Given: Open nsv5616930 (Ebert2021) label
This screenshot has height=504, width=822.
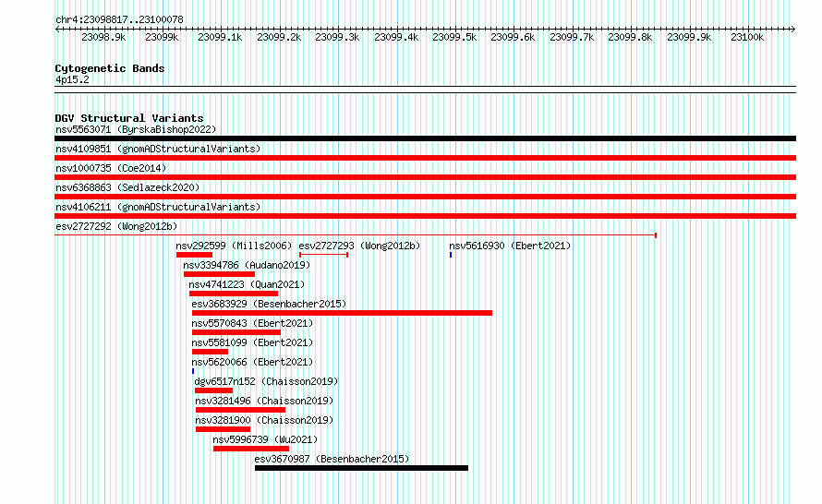Looking at the screenshot, I should tap(510, 246).
